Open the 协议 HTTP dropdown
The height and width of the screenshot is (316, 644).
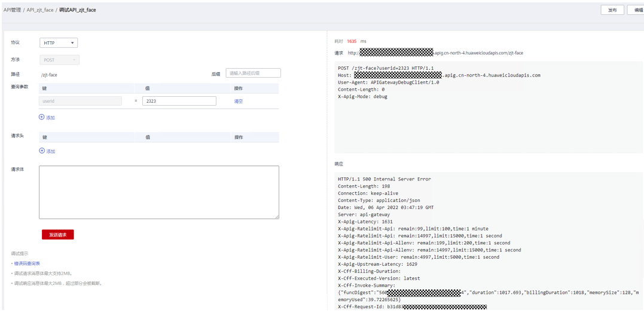pyautogui.click(x=59, y=43)
